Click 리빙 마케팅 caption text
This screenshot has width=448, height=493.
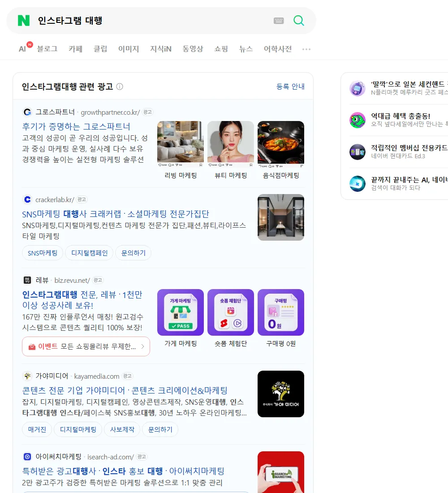[181, 175]
